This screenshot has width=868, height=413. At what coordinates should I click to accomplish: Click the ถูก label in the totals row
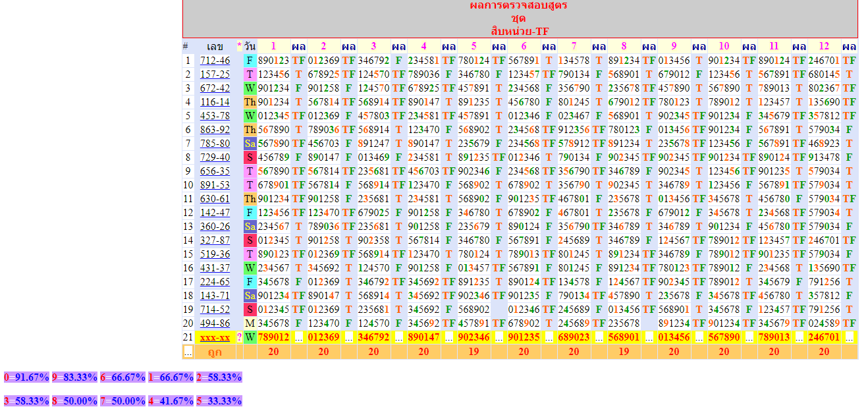tap(215, 352)
